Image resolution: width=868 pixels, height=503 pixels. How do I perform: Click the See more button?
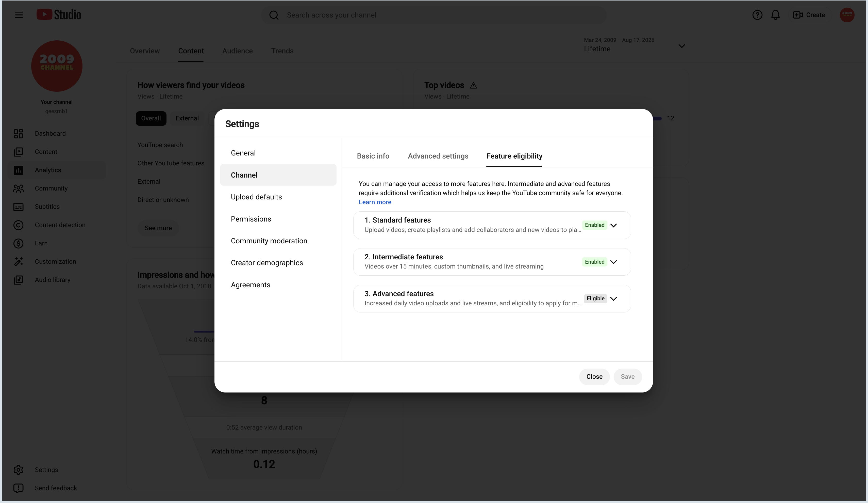point(158,228)
